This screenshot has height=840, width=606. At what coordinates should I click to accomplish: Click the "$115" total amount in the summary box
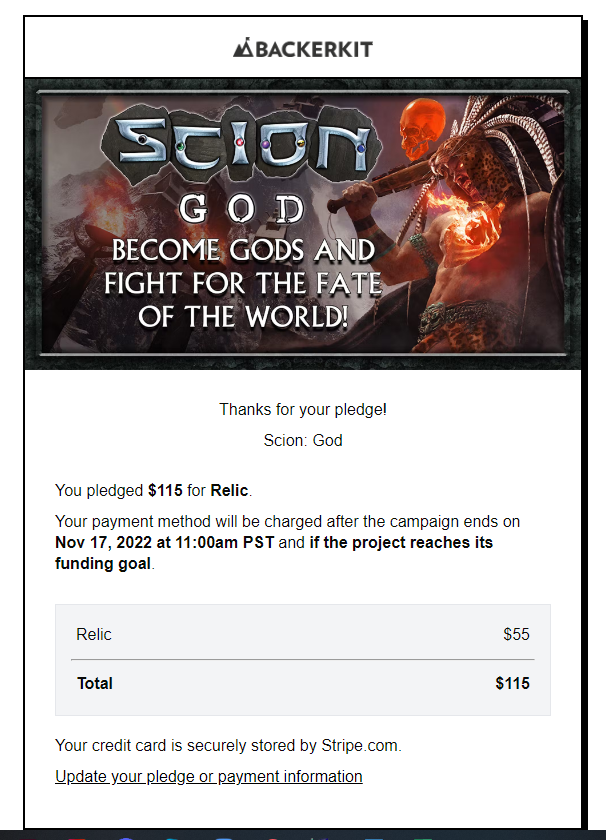pos(512,684)
